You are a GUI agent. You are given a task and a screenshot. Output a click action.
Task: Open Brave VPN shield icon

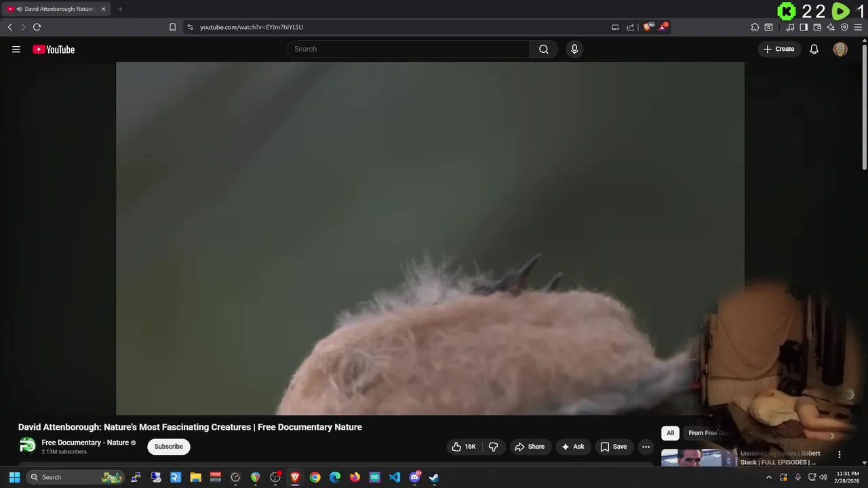[x=844, y=27]
